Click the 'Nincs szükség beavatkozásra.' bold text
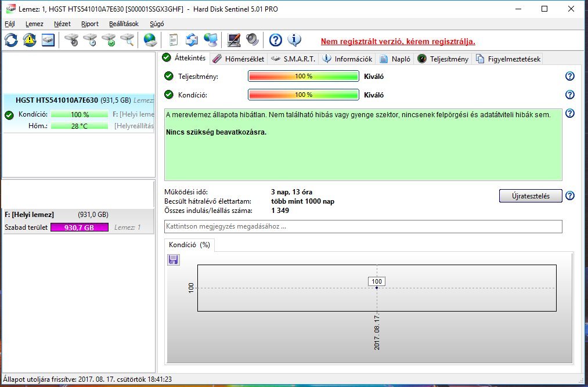The width and height of the screenshot is (588, 387). (216, 132)
